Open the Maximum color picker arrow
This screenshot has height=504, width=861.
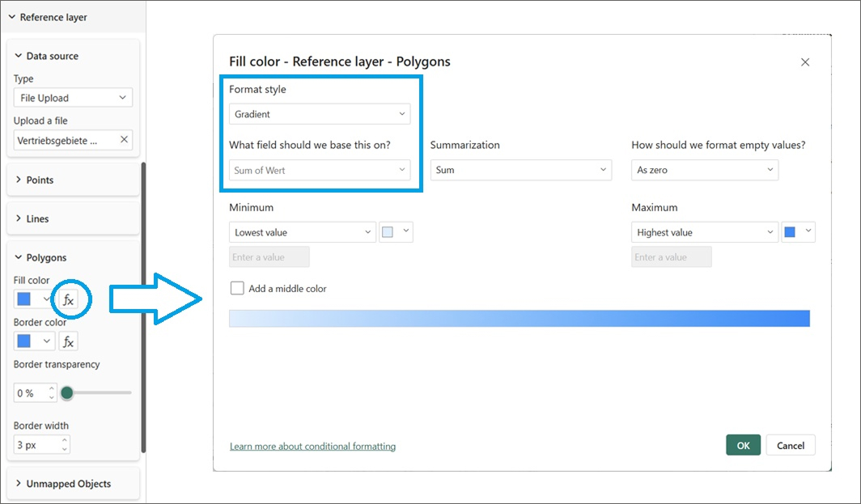(x=809, y=231)
